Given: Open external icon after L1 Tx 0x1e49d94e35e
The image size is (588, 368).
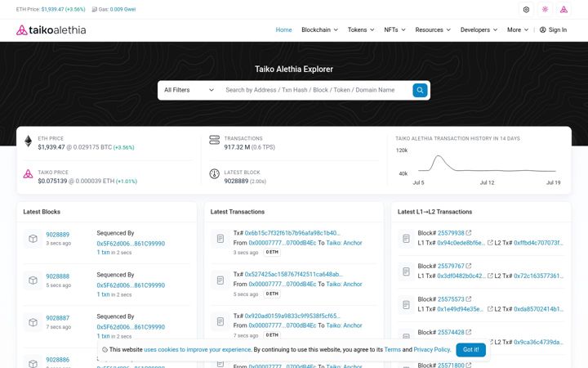Looking at the screenshot, I should (490, 308).
